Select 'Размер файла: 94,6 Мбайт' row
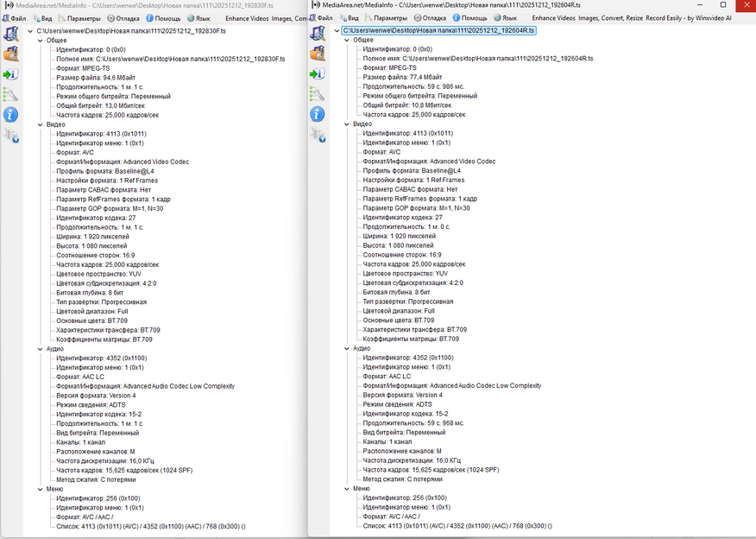Image resolution: width=756 pixels, height=539 pixels. point(96,78)
